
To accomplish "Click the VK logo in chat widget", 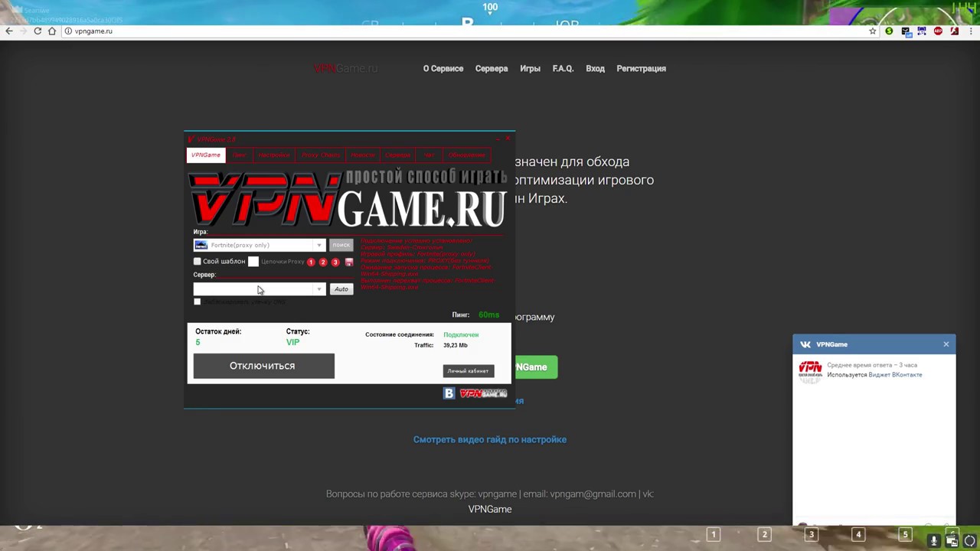I will coord(805,344).
